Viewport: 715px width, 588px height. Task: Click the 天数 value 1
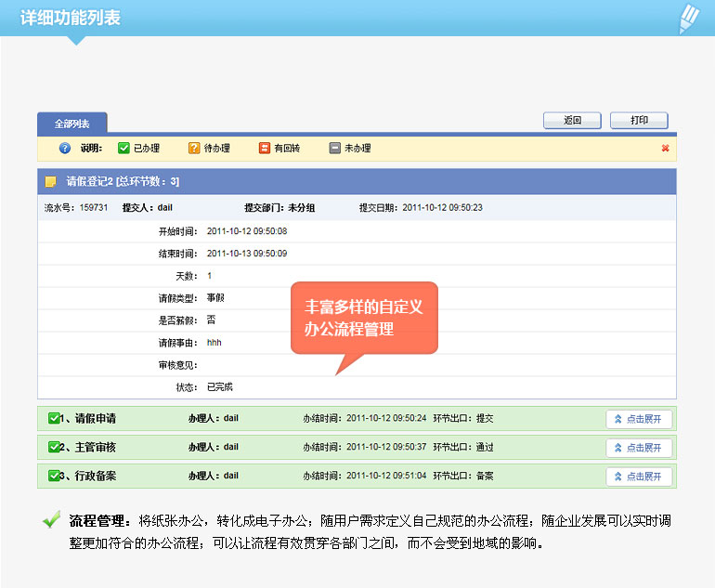(x=209, y=276)
